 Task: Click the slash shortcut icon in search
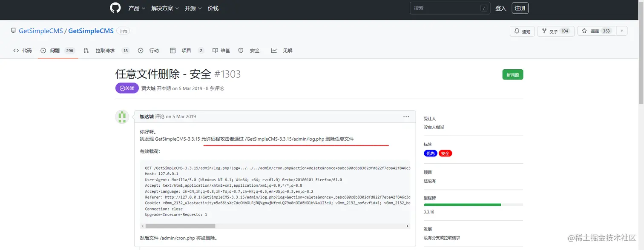484,8
